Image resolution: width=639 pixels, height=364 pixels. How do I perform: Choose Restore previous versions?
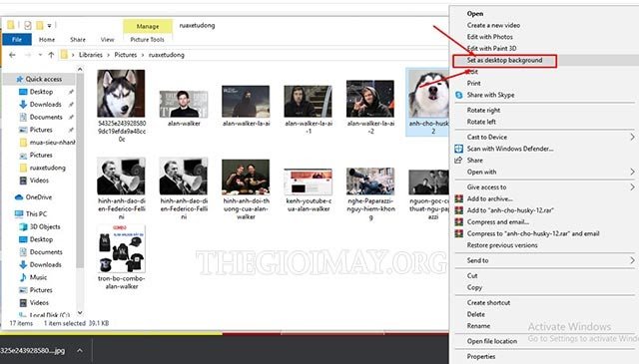502,245
